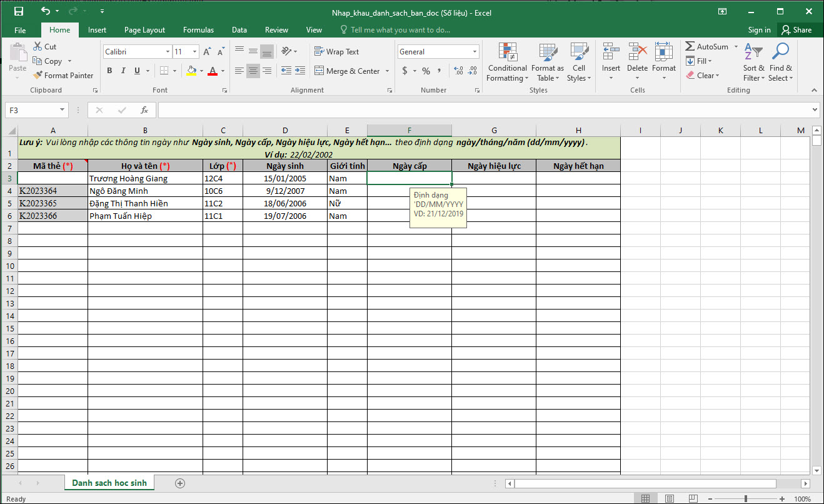This screenshot has width=824, height=504.
Task: Add a new sheet with plus icon
Action: point(180,483)
